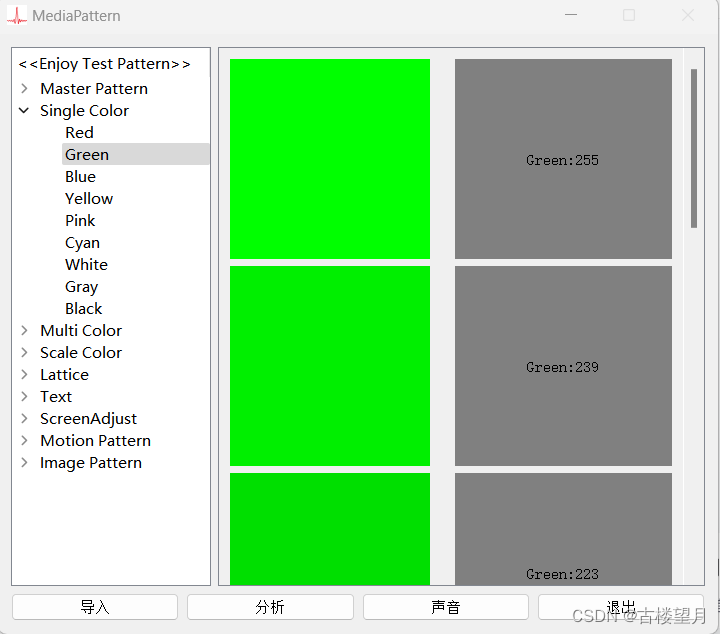Click the MediaPattern app icon in title bar

(17, 15)
